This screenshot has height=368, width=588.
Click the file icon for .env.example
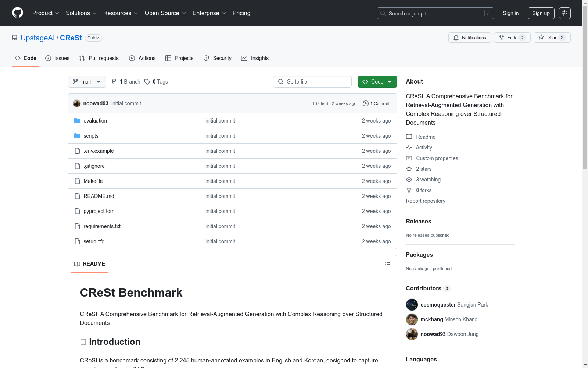77,151
